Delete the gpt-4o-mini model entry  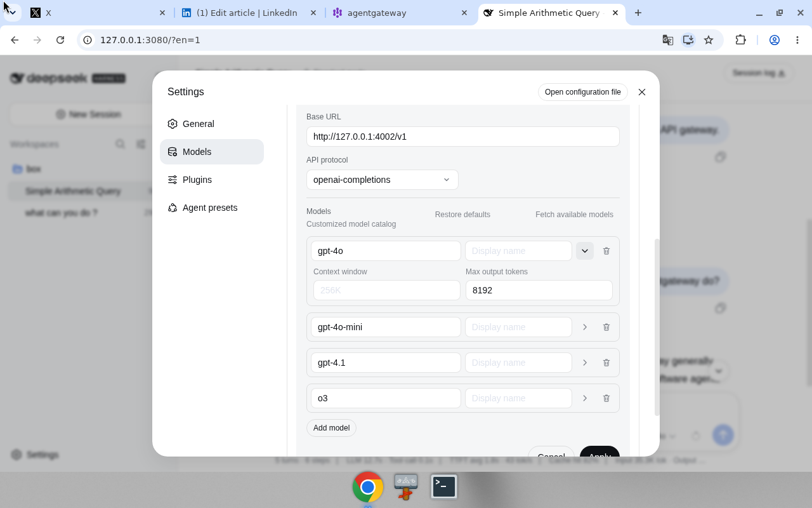click(606, 327)
